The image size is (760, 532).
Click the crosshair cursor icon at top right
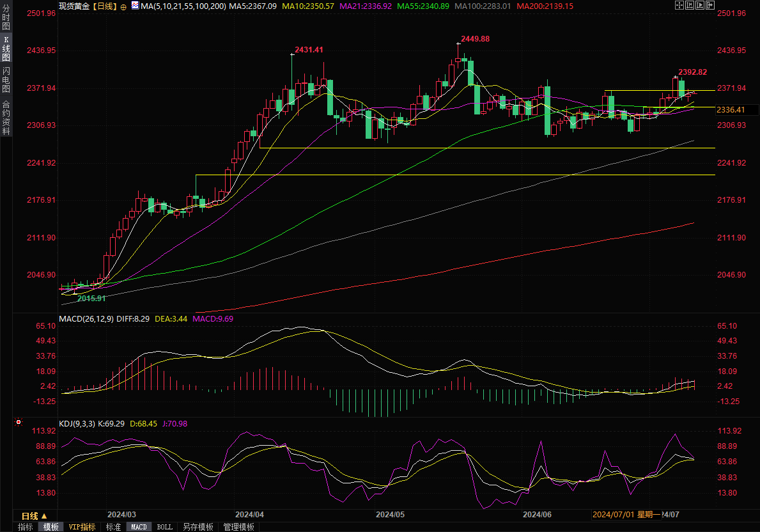[678, 5]
